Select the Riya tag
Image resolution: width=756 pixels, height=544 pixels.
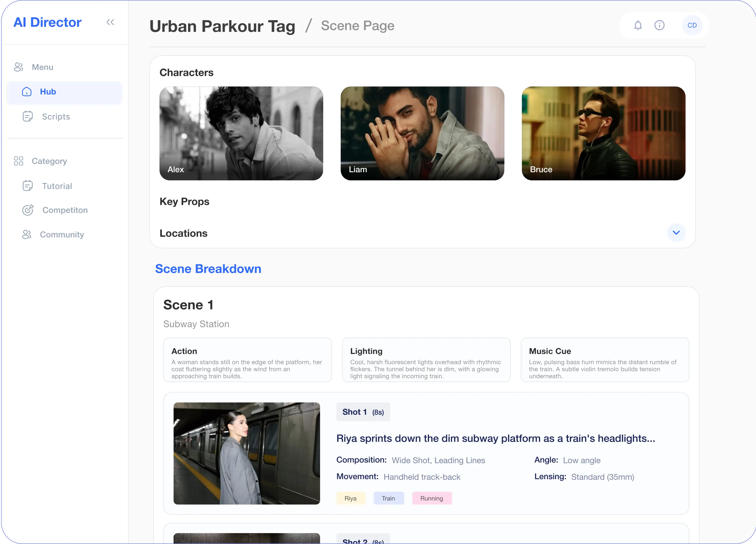(351, 498)
